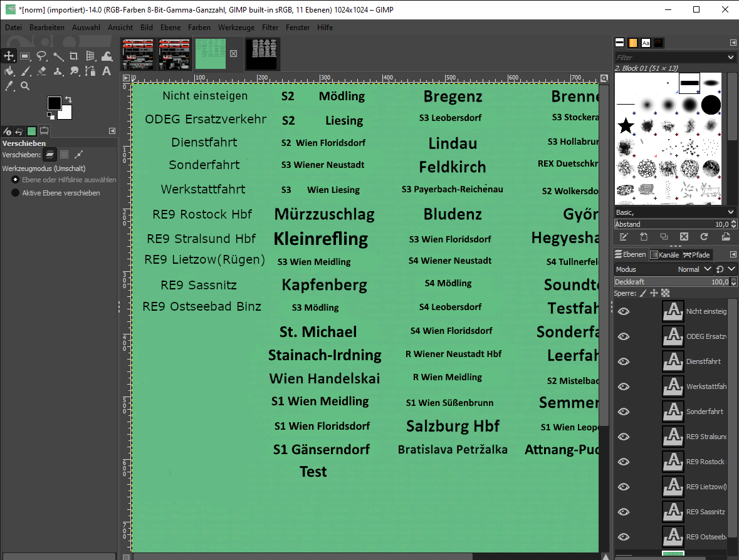Duplicate the selected brush
This screenshot has width=739, height=560.
pyautogui.click(x=664, y=237)
